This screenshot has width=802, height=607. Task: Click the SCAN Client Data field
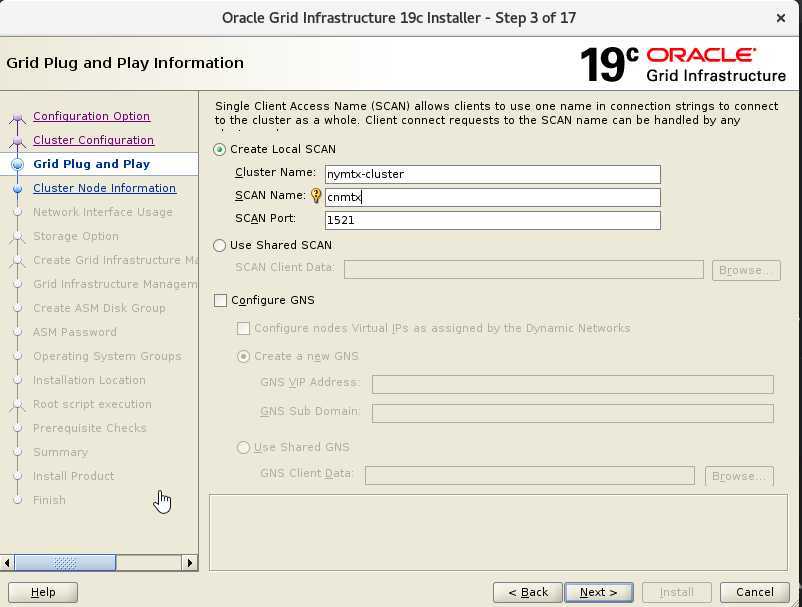(524, 269)
